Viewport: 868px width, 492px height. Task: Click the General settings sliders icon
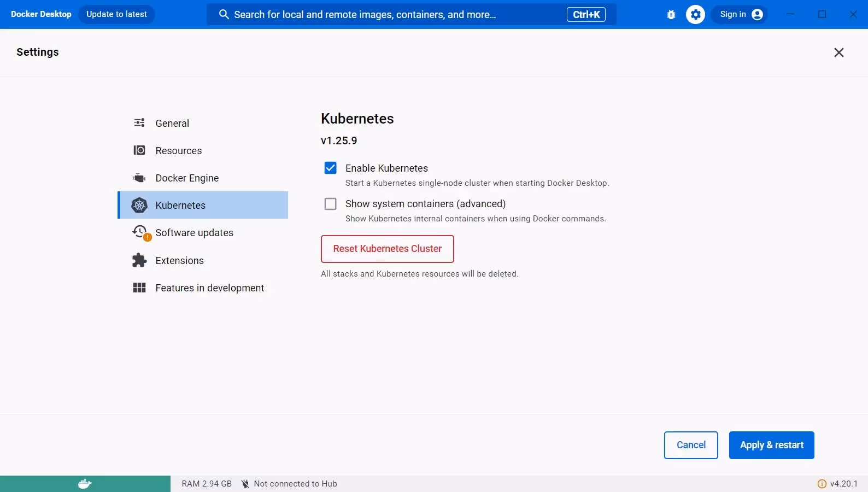pos(139,123)
